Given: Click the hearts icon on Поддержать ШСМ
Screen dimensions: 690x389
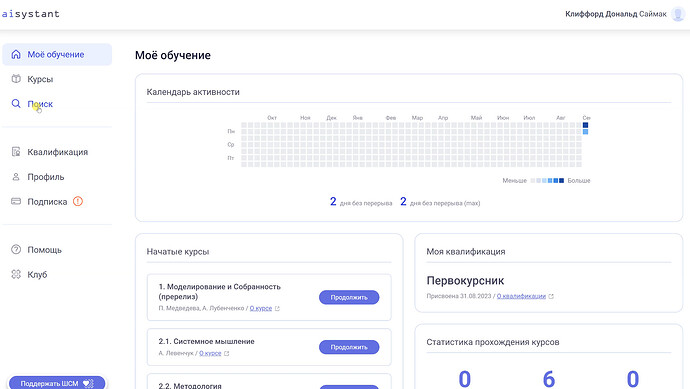Looking at the screenshot, I should (88, 384).
